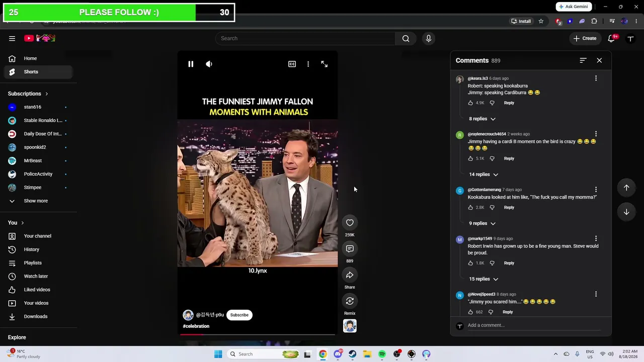The height and width of the screenshot is (362, 644).
Task: Go to the previous Short
Action: 626,188
